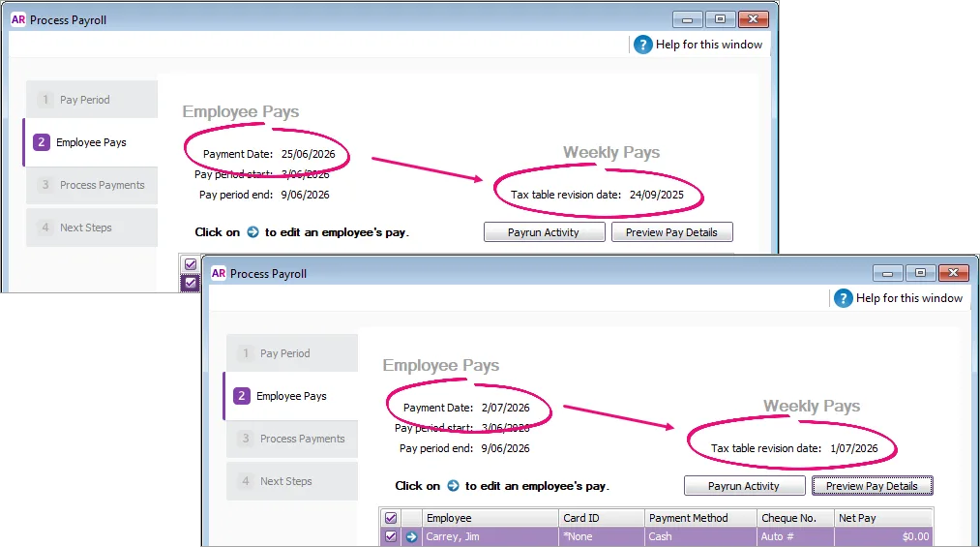Click the Payment Method column header
The image size is (980, 547).
coord(700,518)
